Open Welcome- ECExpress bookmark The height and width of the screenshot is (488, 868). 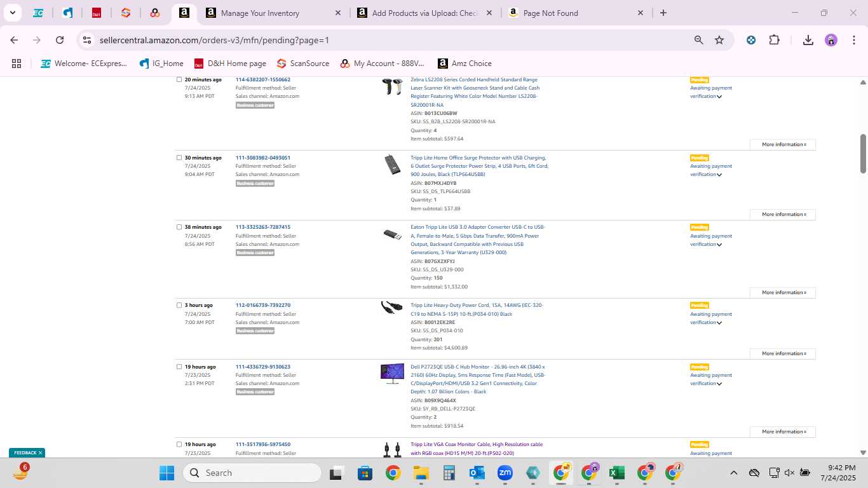84,64
